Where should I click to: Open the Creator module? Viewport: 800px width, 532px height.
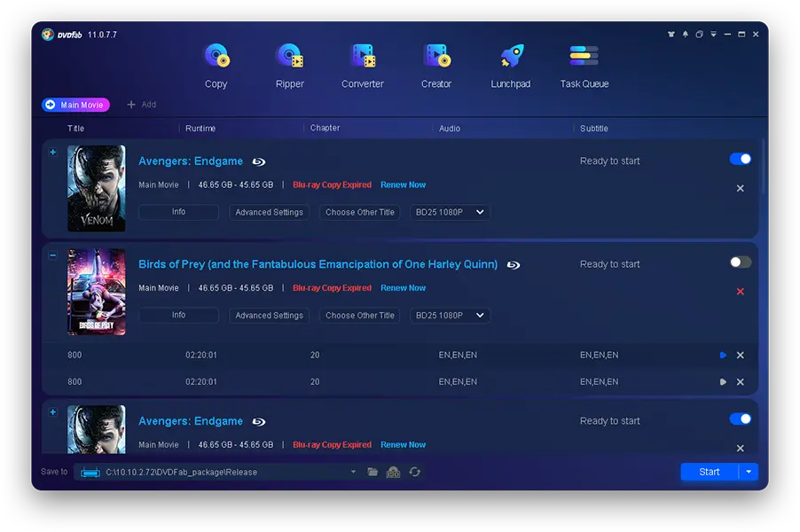(x=436, y=66)
